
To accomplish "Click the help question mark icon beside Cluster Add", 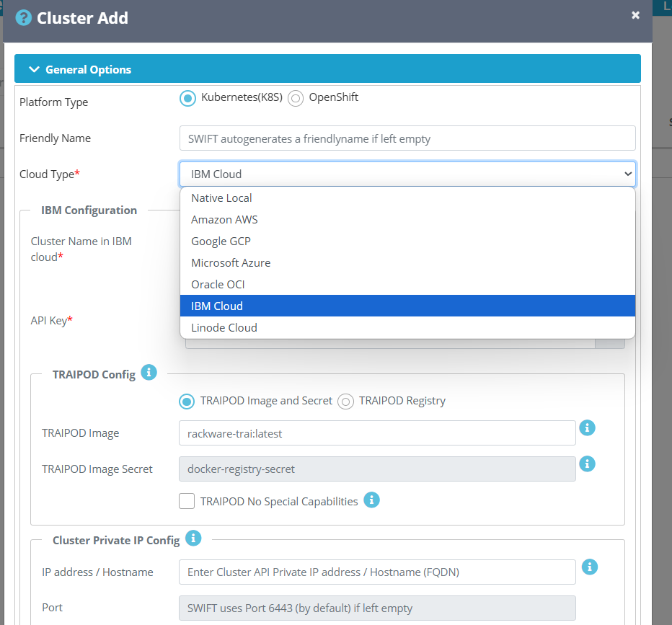I will point(24,18).
